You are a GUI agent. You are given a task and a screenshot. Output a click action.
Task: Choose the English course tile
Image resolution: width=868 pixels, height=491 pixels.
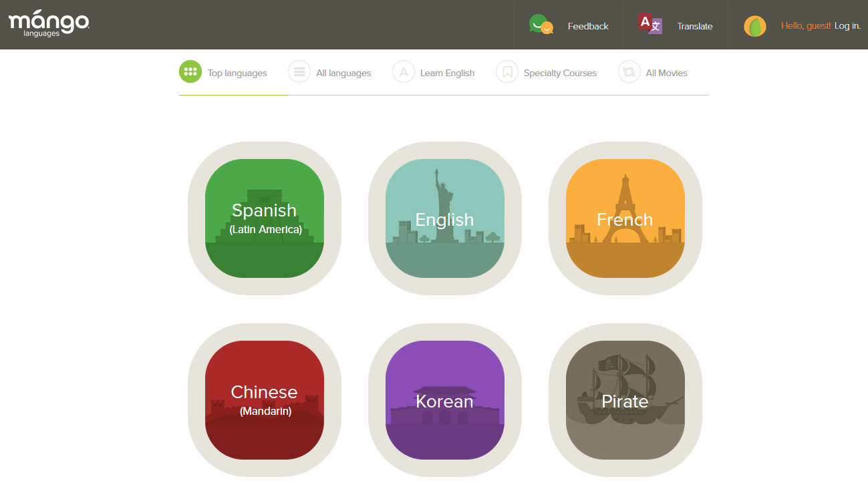[x=445, y=218]
